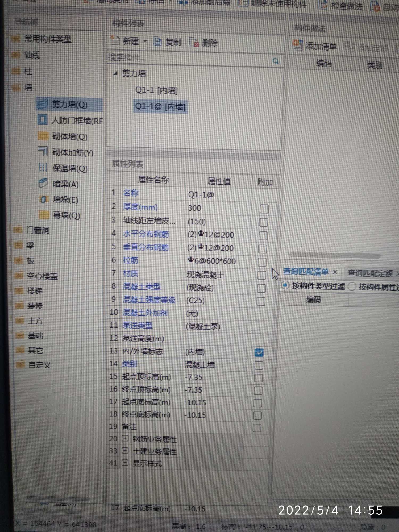The width and height of the screenshot is (399, 532).
Task: Open the 轴线 folder in navigation tree
Action: [16, 55]
